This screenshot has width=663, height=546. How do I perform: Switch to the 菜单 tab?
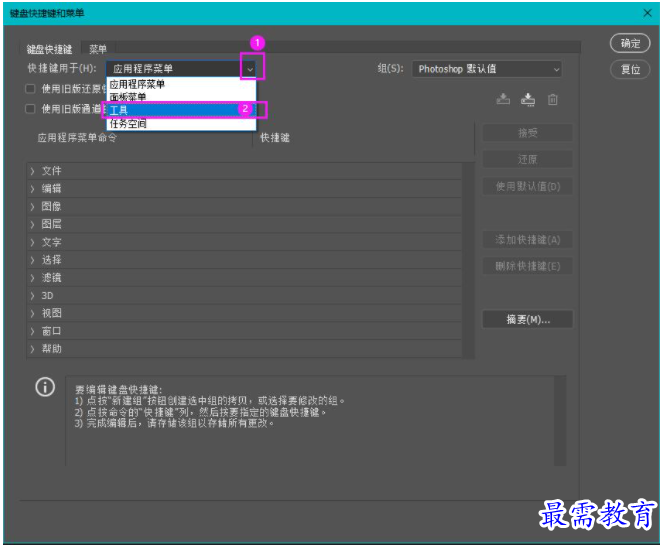click(98, 49)
